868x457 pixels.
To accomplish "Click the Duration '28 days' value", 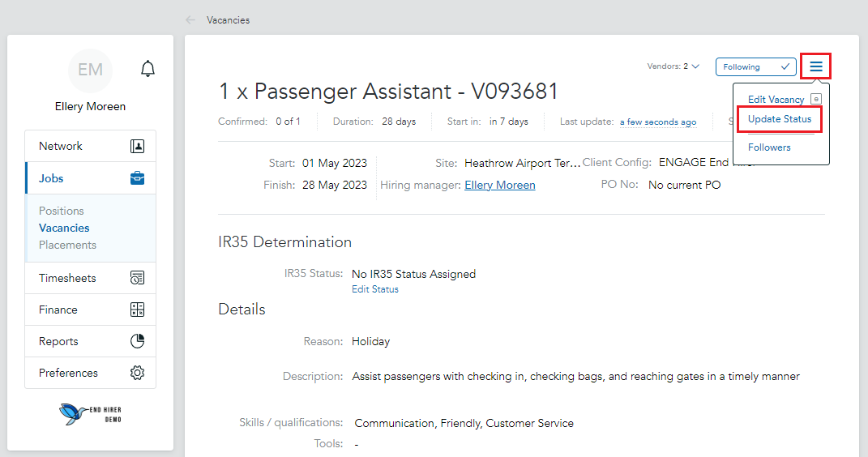I will pos(399,122).
